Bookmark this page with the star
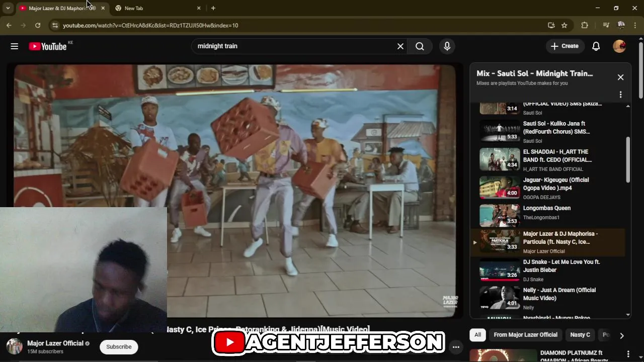Image resolution: width=644 pixels, height=362 pixels. coord(565,25)
